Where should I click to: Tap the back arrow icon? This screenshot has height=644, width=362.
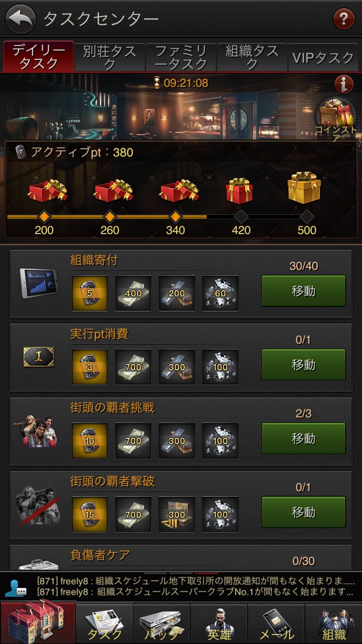(x=20, y=19)
